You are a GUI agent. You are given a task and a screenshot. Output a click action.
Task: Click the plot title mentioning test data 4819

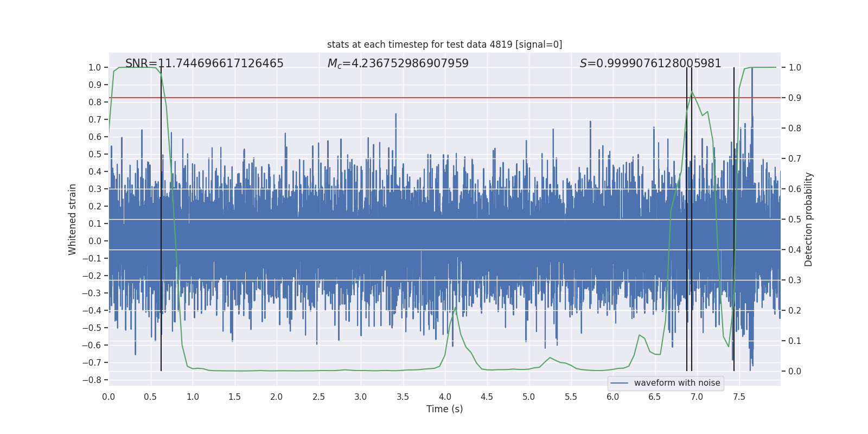point(444,44)
